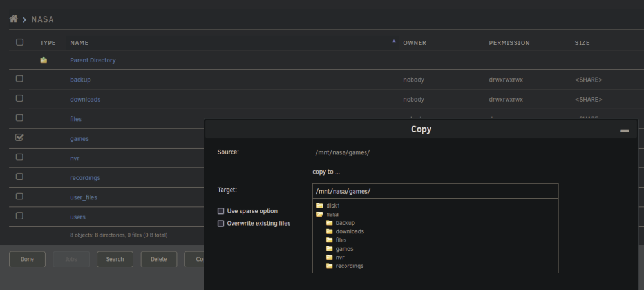Click the Search button
This screenshot has height=290, width=644.
point(115,259)
